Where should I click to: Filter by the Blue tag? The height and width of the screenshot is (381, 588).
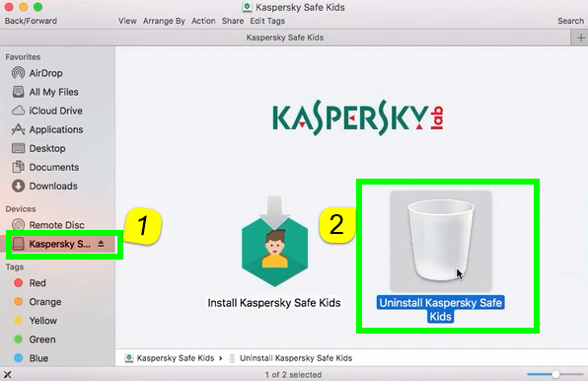[31, 357]
